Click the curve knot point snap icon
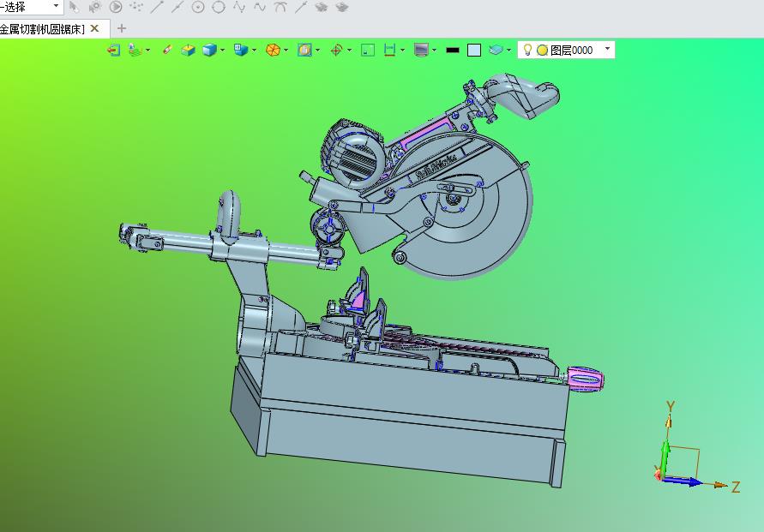 [x=238, y=7]
